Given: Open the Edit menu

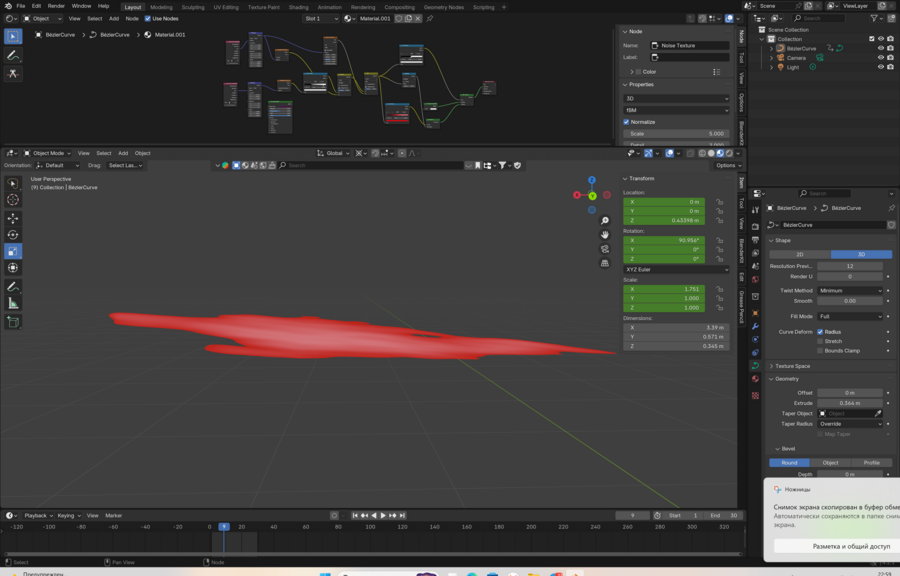Looking at the screenshot, I should click(x=36, y=6).
